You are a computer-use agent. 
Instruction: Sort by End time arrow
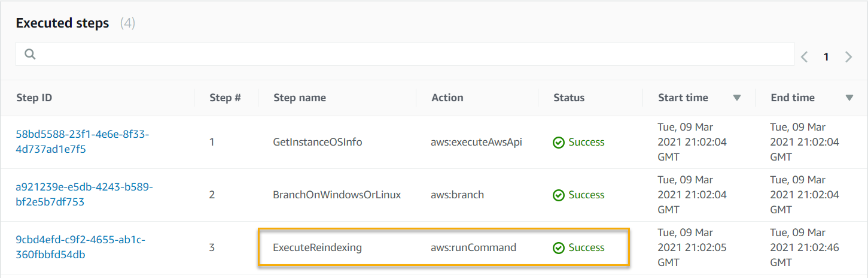tap(849, 98)
